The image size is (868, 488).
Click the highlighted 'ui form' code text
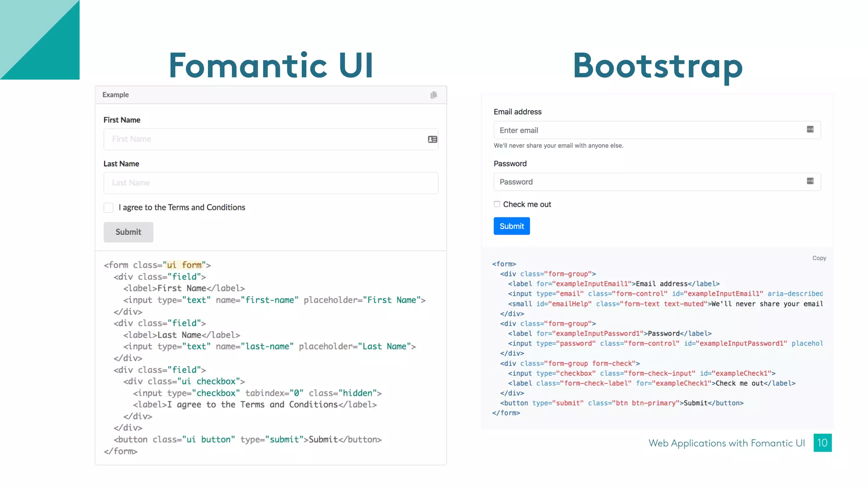[x=184, y=265]
